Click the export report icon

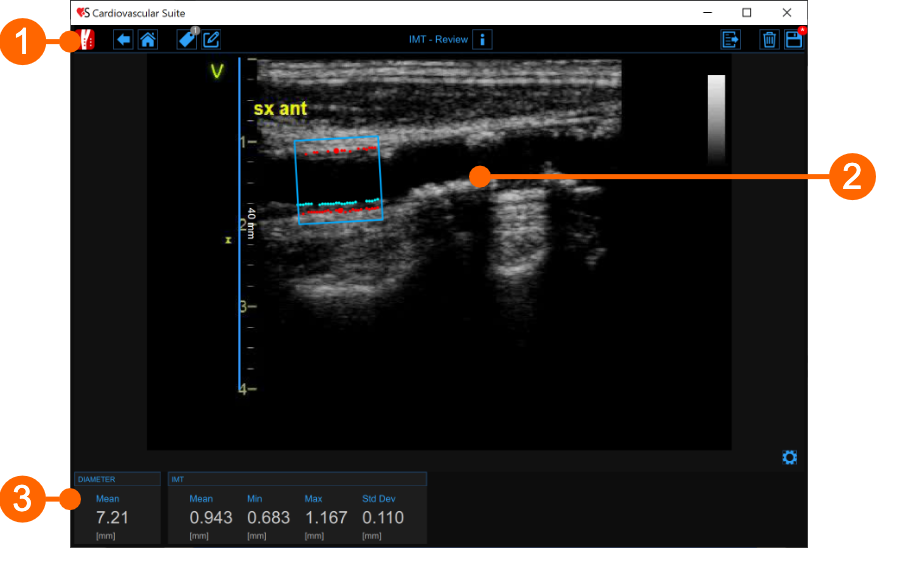[731, 40]
